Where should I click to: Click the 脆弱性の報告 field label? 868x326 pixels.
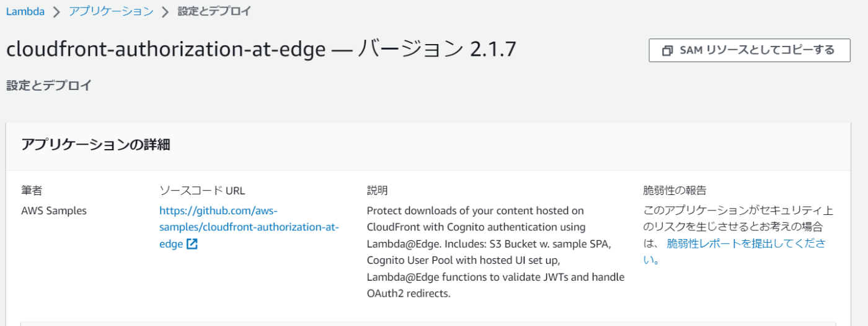(675, 190)
